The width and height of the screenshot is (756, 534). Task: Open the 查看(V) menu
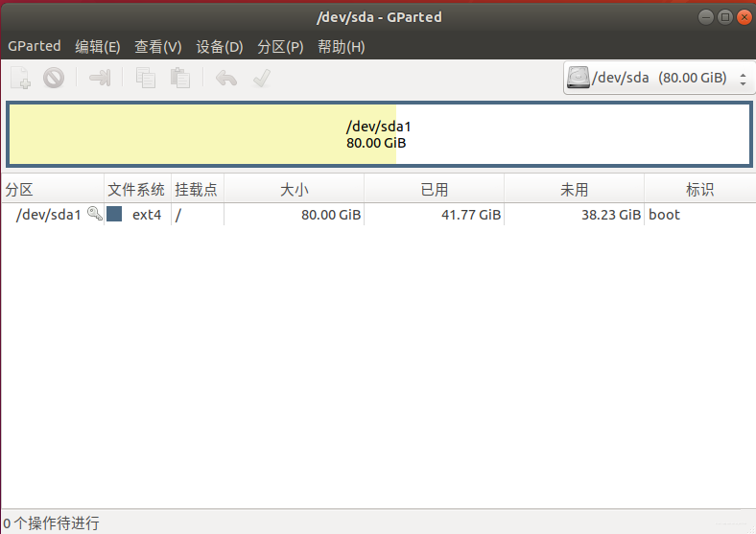tap(158, 46)
